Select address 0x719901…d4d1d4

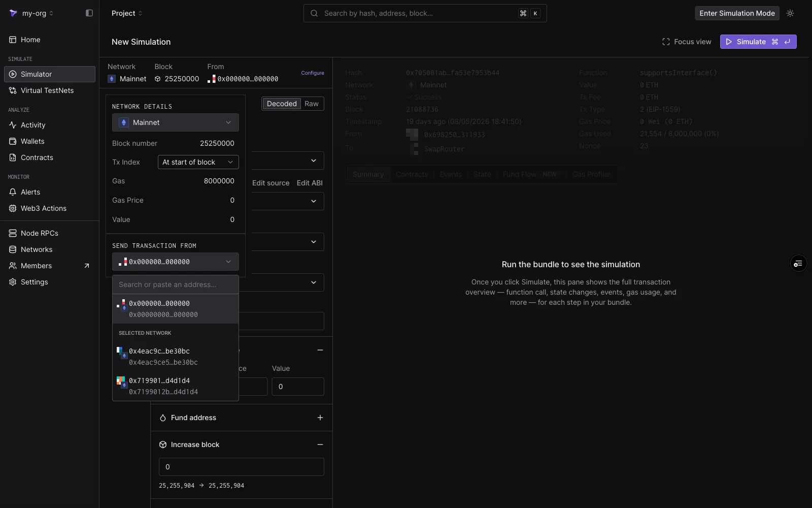click(x=176, y=386)
